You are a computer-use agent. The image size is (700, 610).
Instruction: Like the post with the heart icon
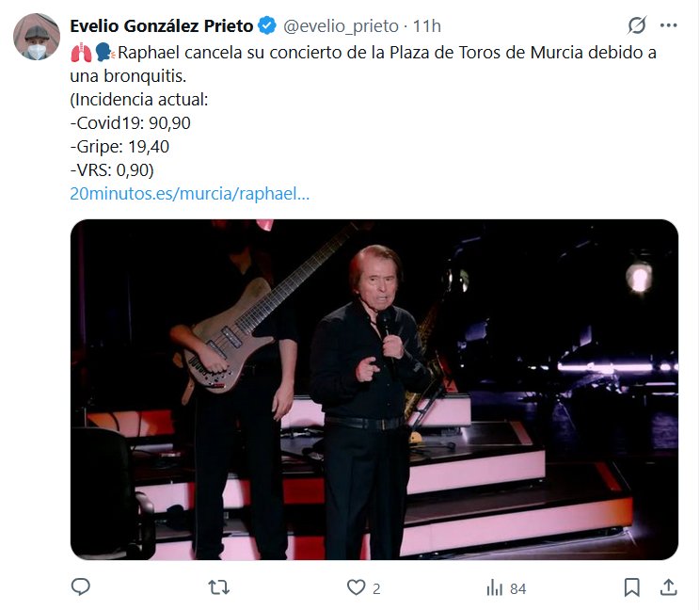356,587
